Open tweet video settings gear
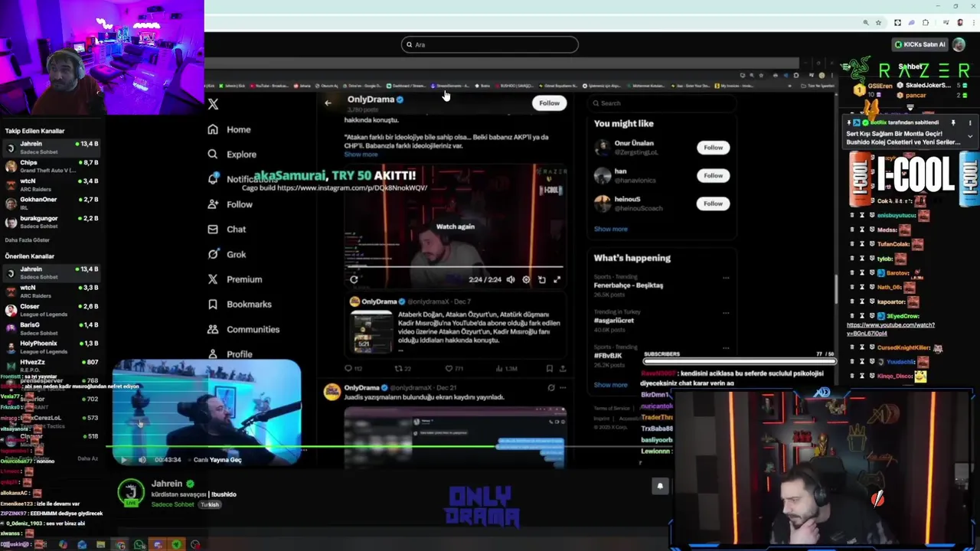Viewport: 980px width, 551px height. click(526, 279)
